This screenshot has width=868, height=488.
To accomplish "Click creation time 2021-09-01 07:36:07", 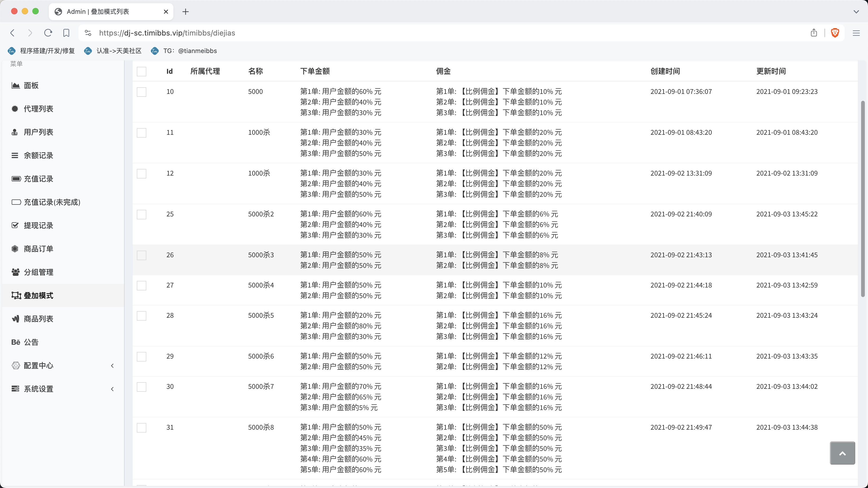I will pyautogui.click(x=681, y=91).
